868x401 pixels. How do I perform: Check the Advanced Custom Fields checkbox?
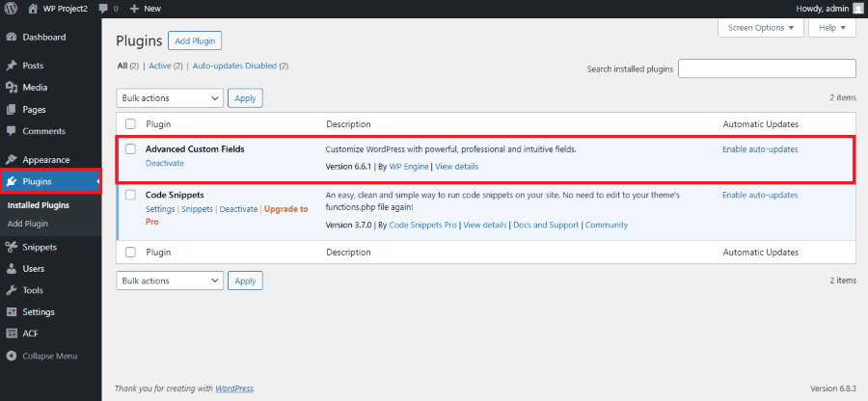click(x=130, y=149)
